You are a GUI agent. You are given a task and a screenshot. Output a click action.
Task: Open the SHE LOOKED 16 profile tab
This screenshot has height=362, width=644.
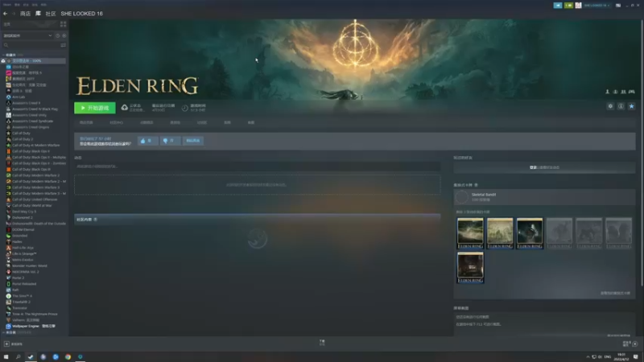[x=82, y=14]
